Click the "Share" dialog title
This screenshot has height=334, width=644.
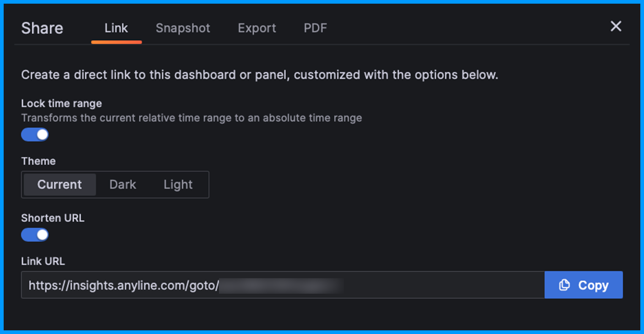click(42, 28)
